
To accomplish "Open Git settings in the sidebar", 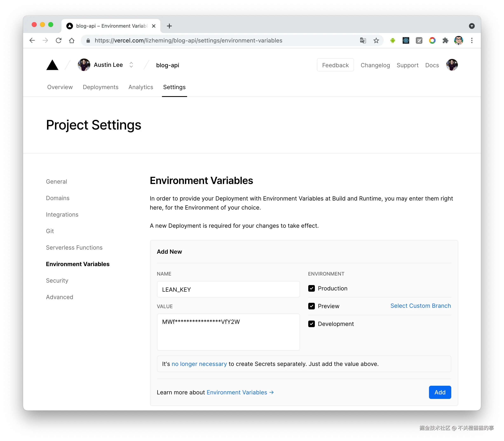I will click(x=50, y=231).
